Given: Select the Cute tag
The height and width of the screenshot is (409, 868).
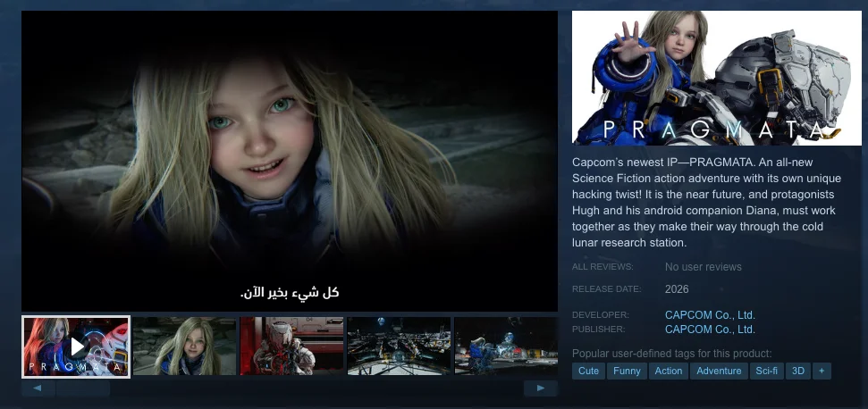Looking at the screenshot, I should 588,371.
